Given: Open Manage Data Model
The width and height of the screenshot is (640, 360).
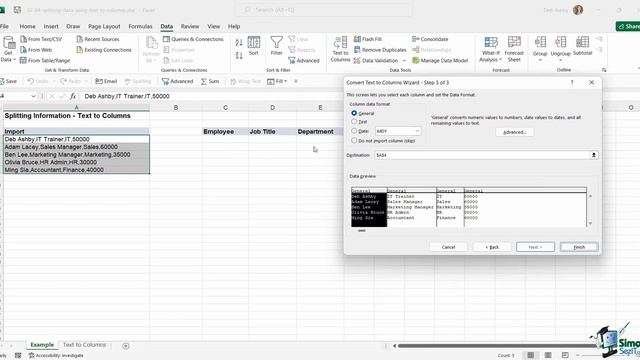Looking at the screenshot, I should point(440,60).
